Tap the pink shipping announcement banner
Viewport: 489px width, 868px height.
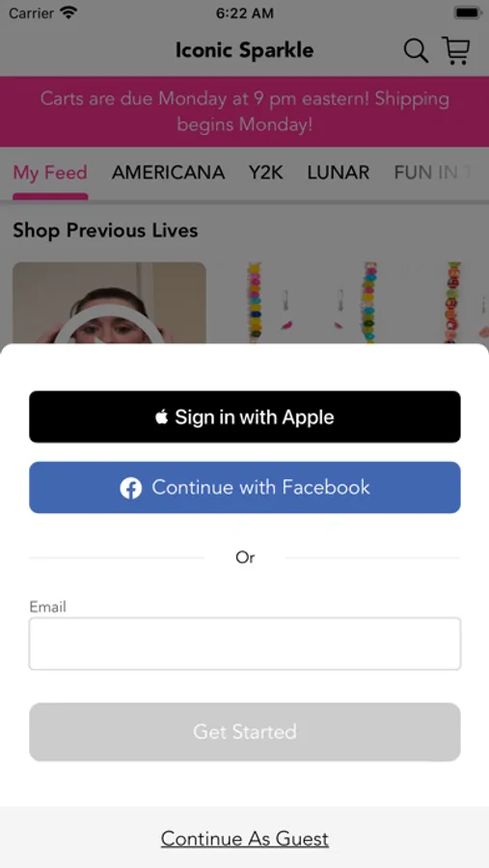coord(245,112)
